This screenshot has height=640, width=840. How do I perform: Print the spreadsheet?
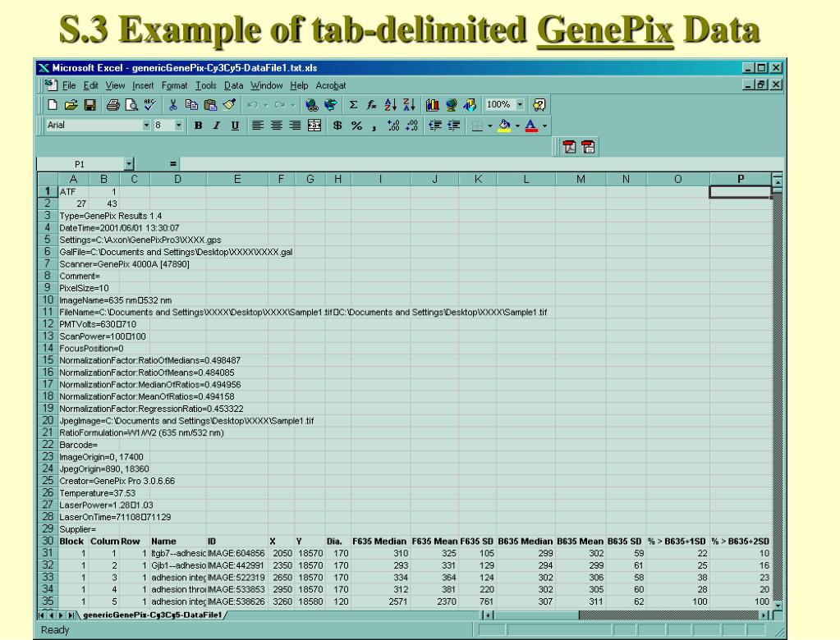[113, 105]
